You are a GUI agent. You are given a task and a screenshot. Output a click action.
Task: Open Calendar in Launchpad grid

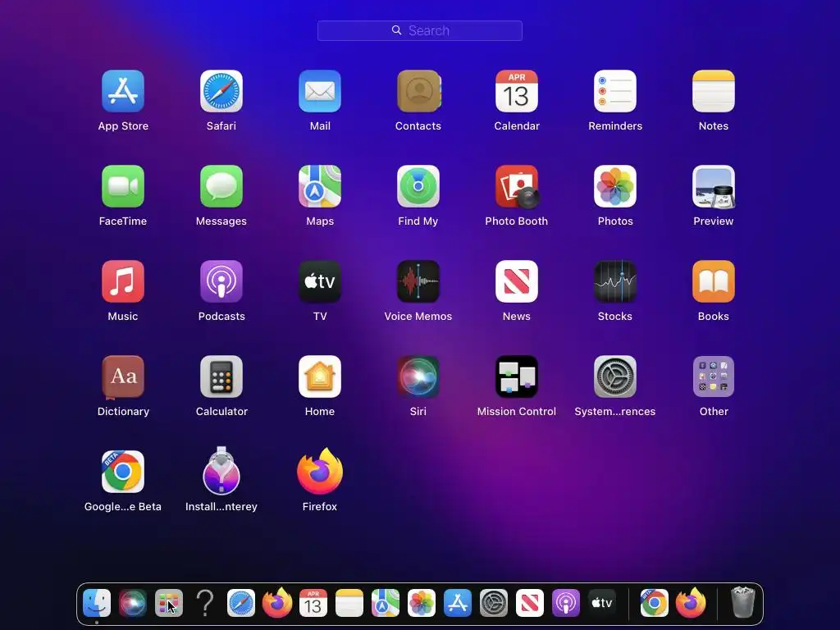click(x=517, y=91)
